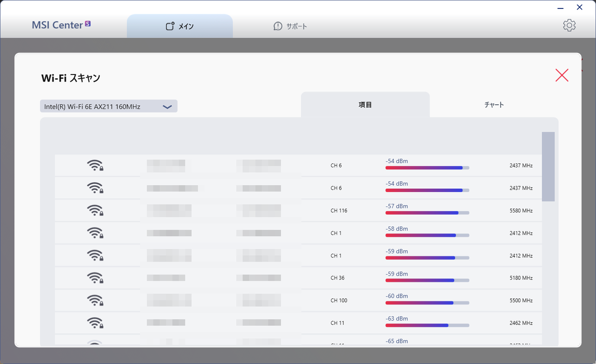Click Wi-Fi icon on the CH 116 row

click(95, 211)
